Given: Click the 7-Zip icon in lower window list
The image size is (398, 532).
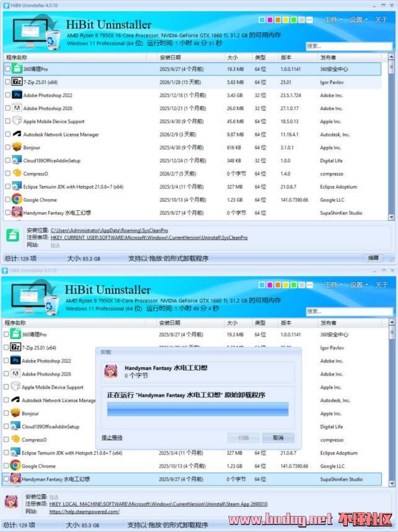Looking at the screenshot, I should [x=15, y=347].
